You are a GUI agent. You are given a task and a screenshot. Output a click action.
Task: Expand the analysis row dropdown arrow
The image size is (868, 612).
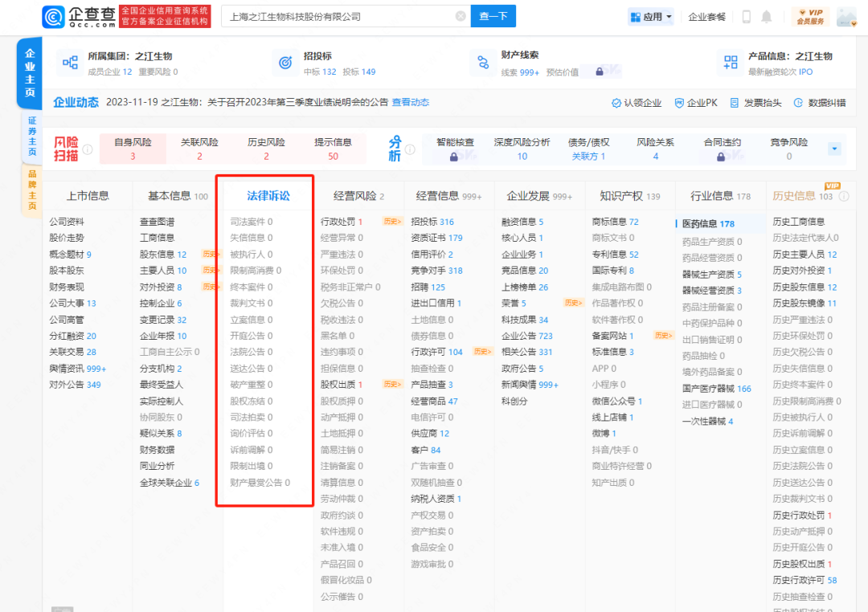tap(834, 149)
